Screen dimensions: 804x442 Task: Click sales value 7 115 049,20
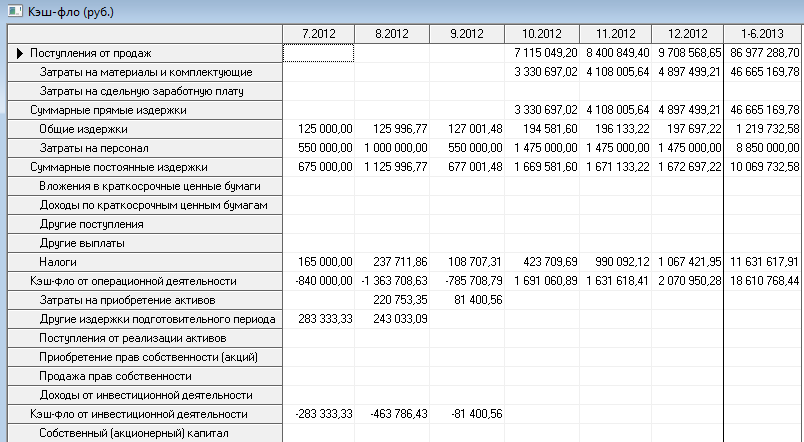(x=546, y=53)
